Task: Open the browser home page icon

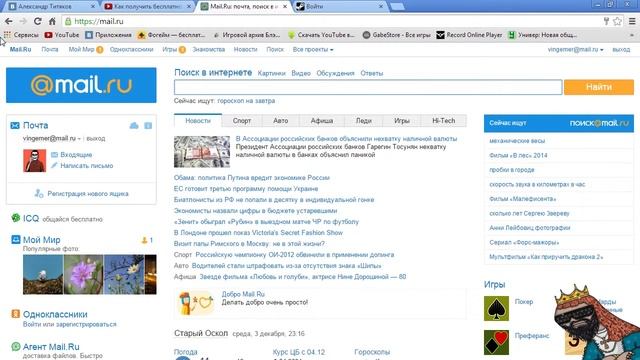Action: point(52,21)
